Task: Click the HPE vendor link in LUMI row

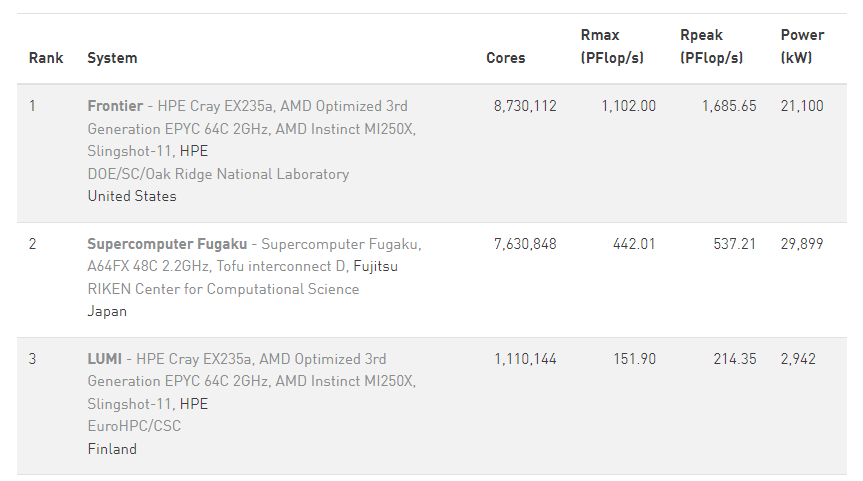Action: coord(194,404)
